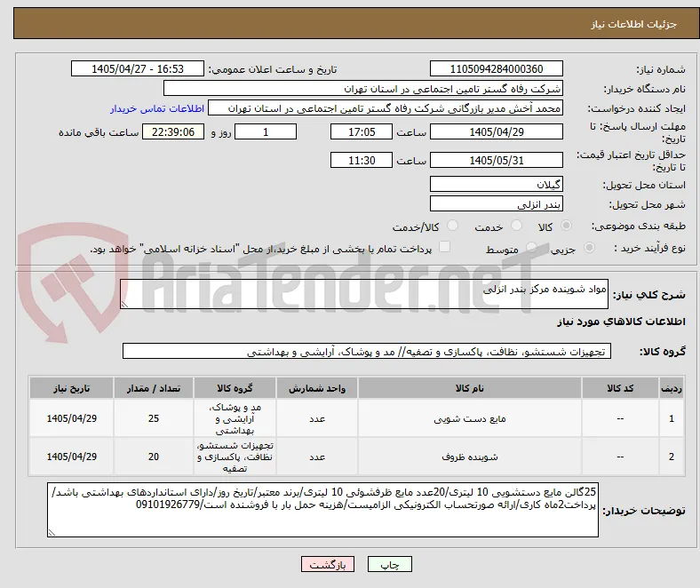Select the جزیی purchase type radio
This screenshot has height=588, width=700.
589,247
